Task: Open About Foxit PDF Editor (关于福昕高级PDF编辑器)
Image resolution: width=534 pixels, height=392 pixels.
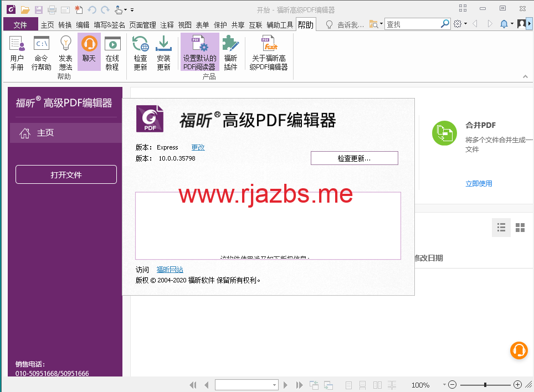Action: pyautogui.click(x=269, y=53)
